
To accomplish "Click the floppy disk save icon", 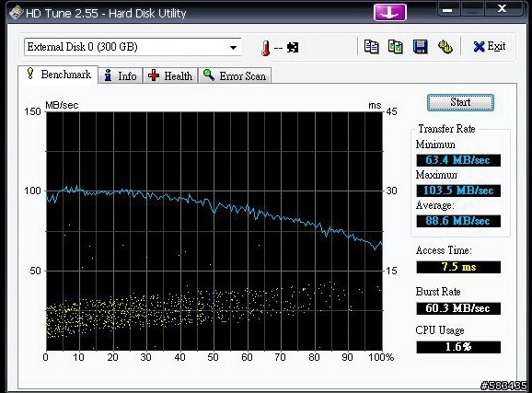I will [420, 47].
